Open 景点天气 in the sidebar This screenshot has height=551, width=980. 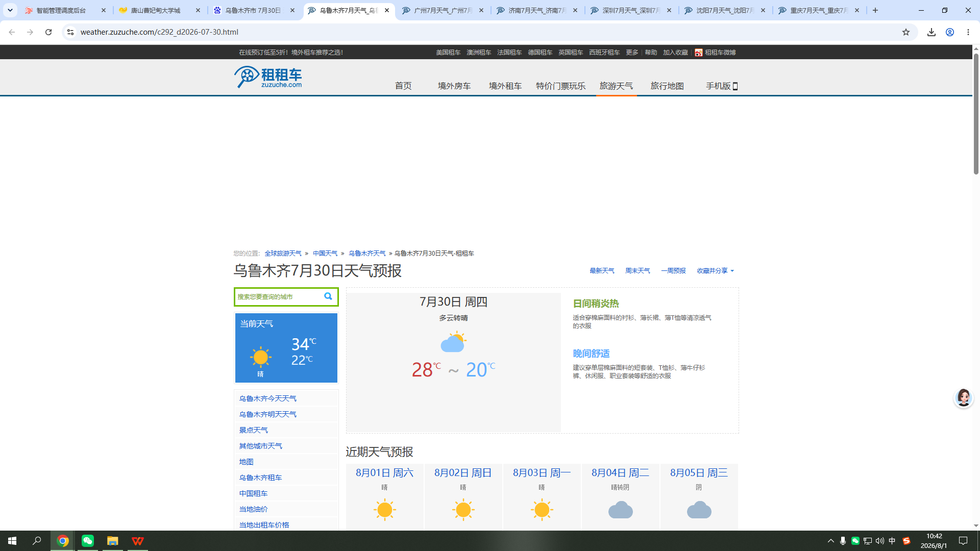click(x=253, y=430)
